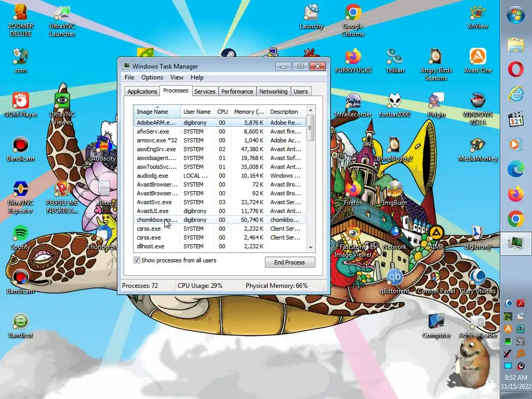
Task: Select the chomikbox process row
Action: click(x=220, y=220)
